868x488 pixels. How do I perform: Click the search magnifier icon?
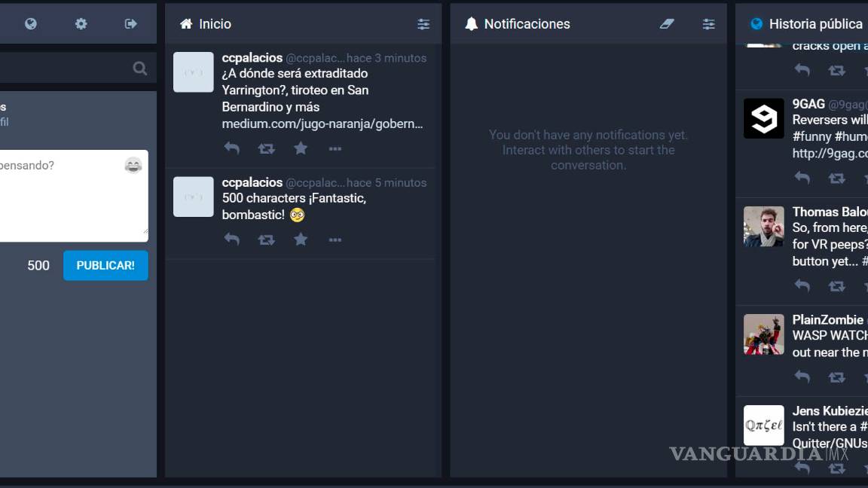[139, 67]
